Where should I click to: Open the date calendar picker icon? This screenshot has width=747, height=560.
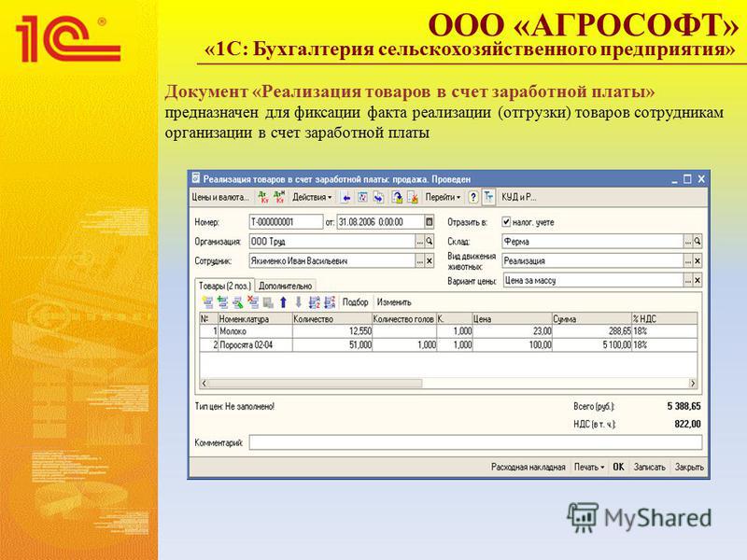(x=430, y=222)
